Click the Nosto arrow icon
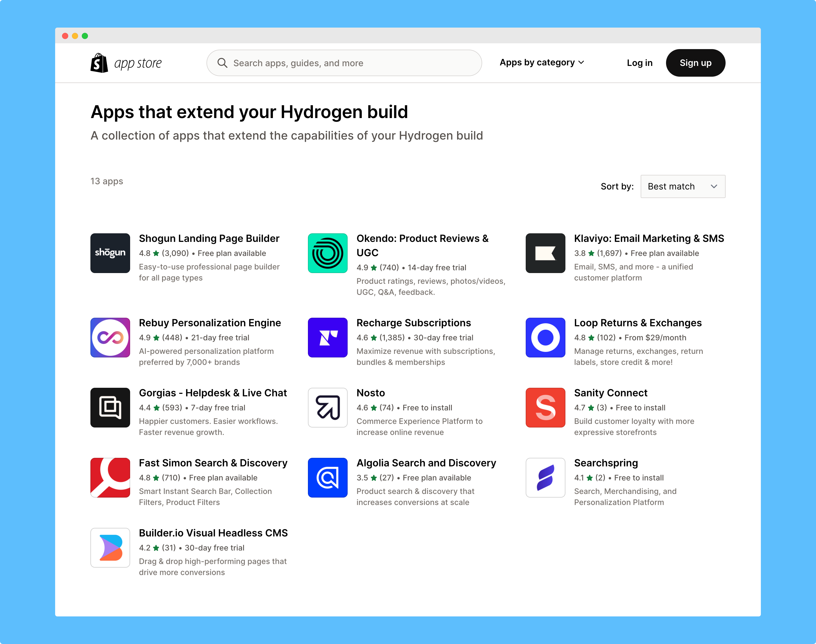816x644 pixels. [328, 408]
